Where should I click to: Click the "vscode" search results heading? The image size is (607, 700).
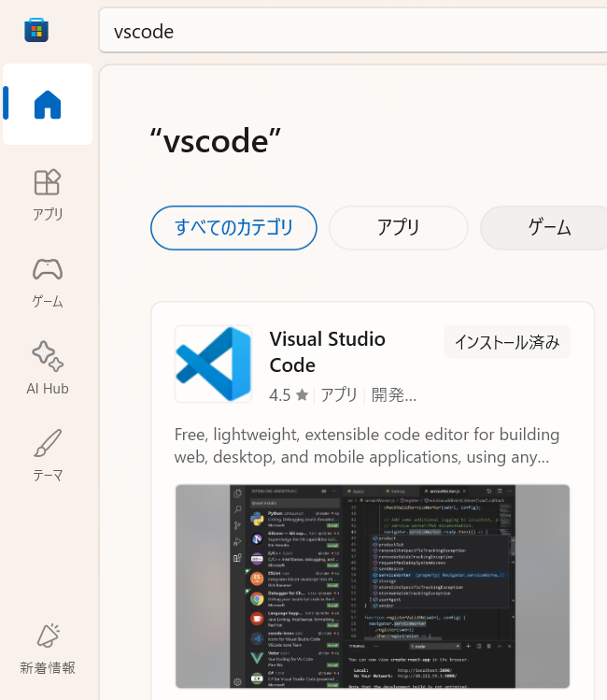tap(216, 140)
